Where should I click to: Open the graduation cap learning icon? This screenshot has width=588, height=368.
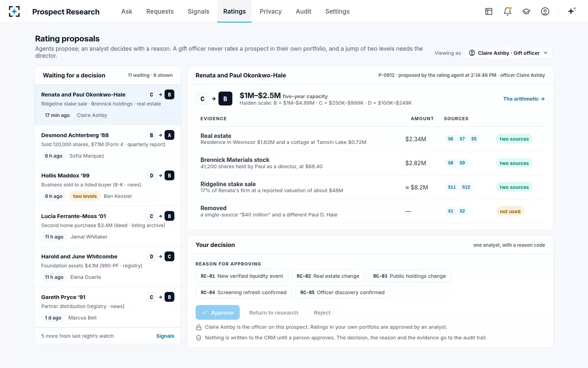(x=526, y=11)
